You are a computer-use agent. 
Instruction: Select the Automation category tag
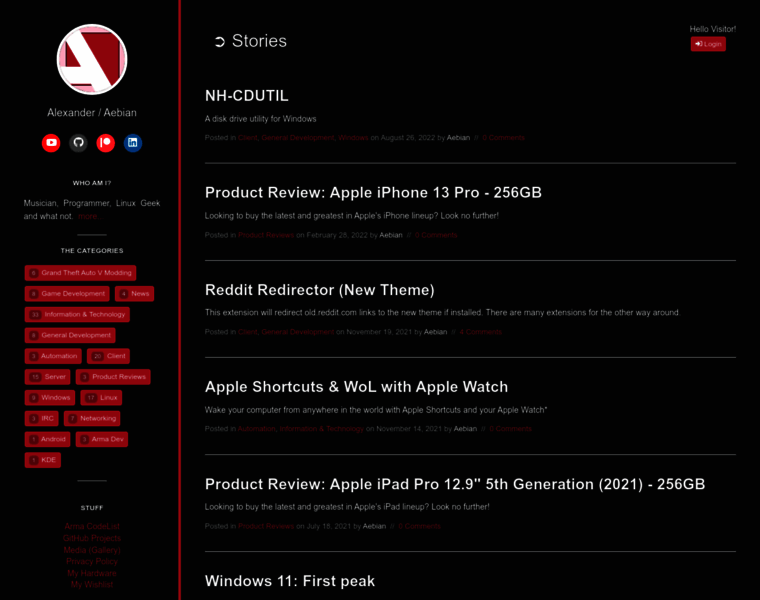(x=53, y=356)
